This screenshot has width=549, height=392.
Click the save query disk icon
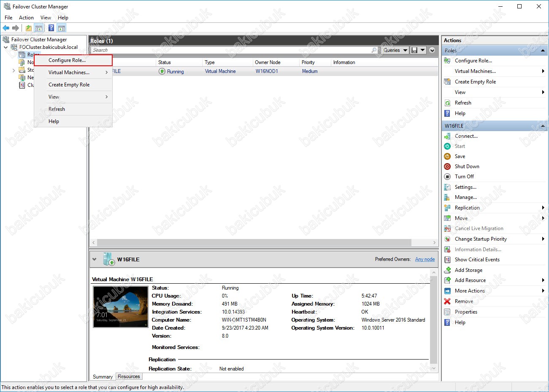(414, 50)
